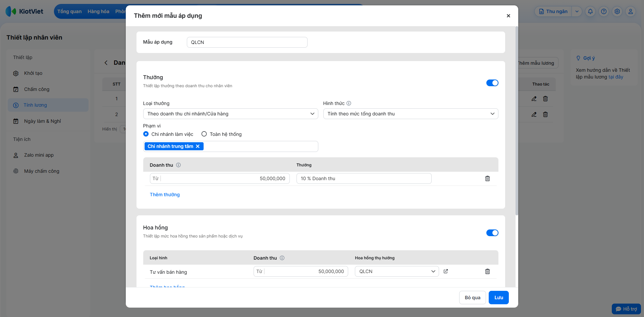This screenshot has width=644, height=317.
Task: Delete the Tư vấn bán hàng commission row
Action: [487, 271]
